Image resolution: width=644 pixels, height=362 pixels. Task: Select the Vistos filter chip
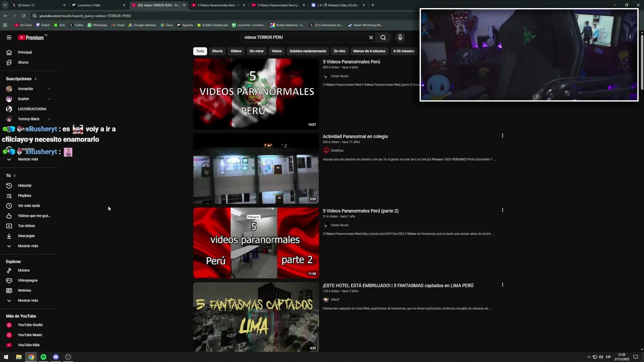[277, 51]
